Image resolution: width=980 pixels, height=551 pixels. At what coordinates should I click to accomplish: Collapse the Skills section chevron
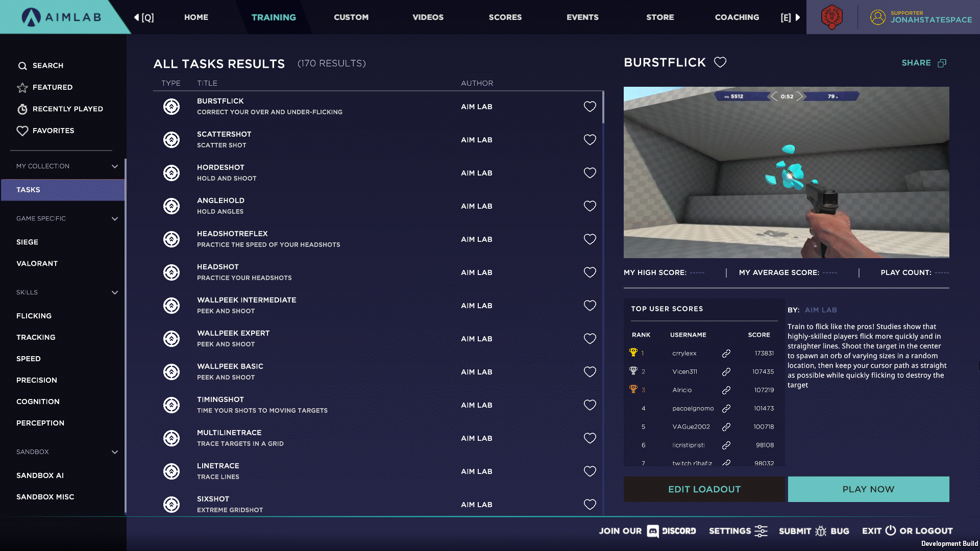pyautogui.click(x=115, y=293)
